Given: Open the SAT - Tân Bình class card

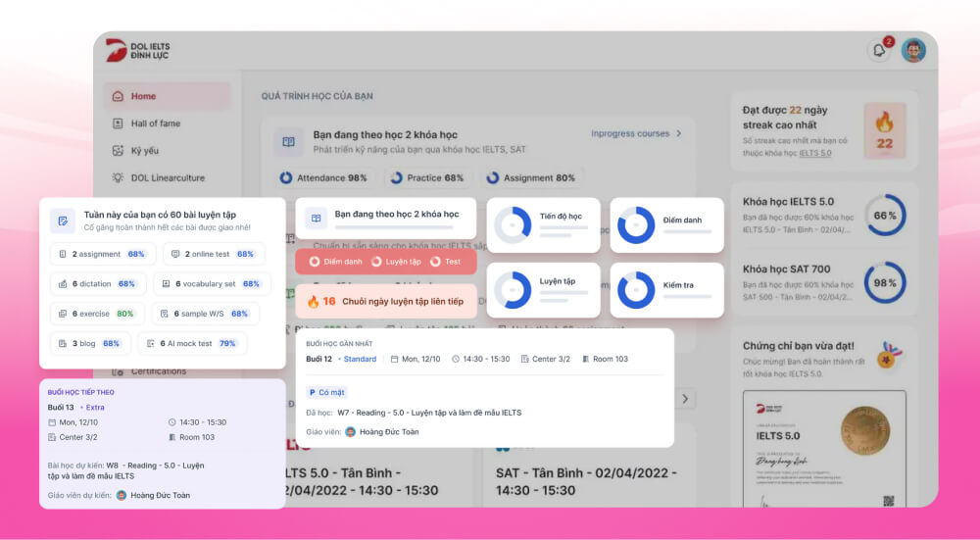Looking at the screenshot, I should click(589, 466).
